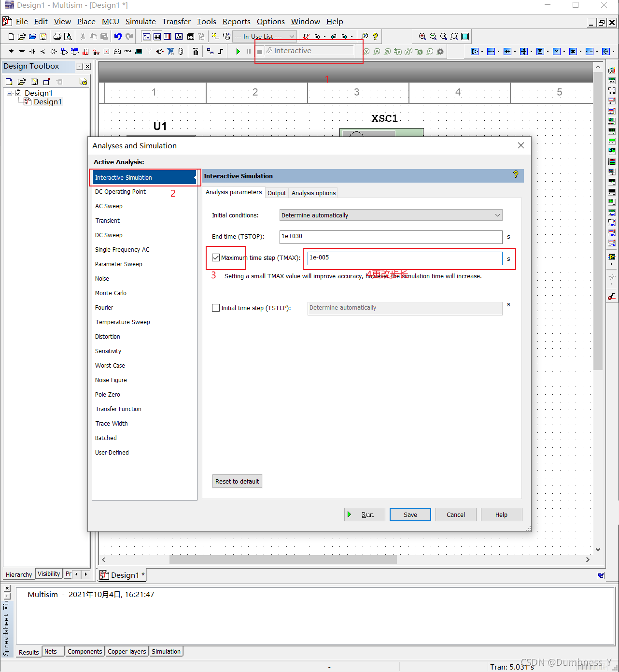Click the Run button in dialog
This screenshot has width=619, height=672.
click(x=365, y=515)
